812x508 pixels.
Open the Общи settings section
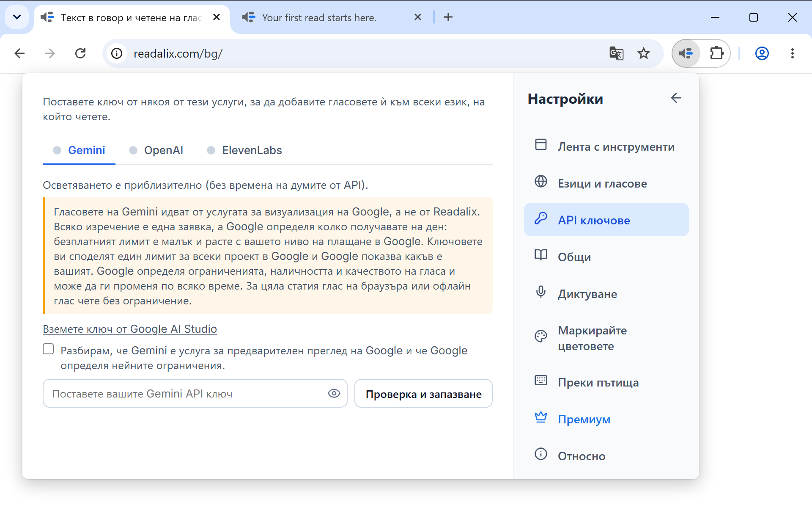point(606,257)
